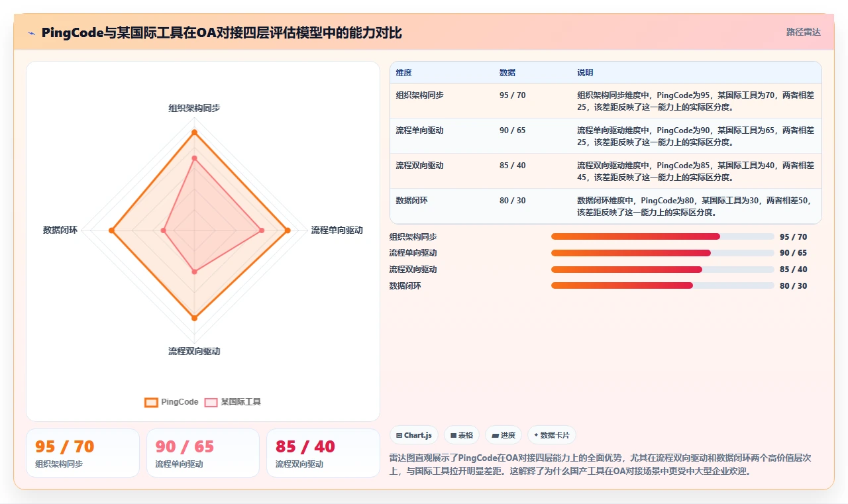Click the lightning icon beside the title

click(32, 33)
